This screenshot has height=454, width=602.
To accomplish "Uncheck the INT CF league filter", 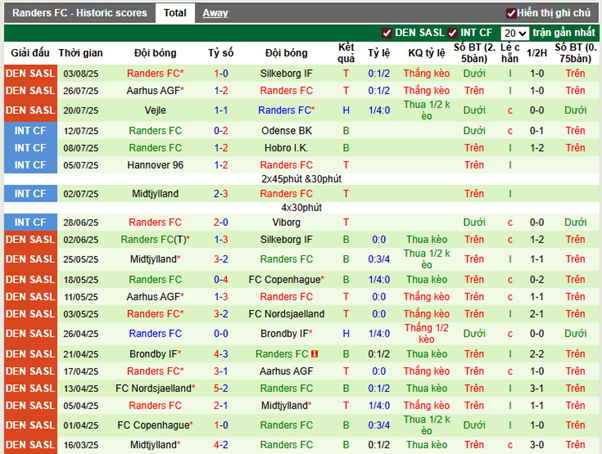I will click(x=452, y=33).
